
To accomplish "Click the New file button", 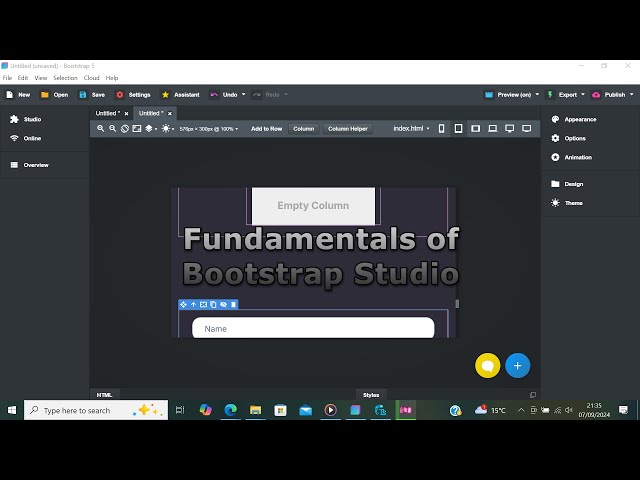I will click(18, 95).
